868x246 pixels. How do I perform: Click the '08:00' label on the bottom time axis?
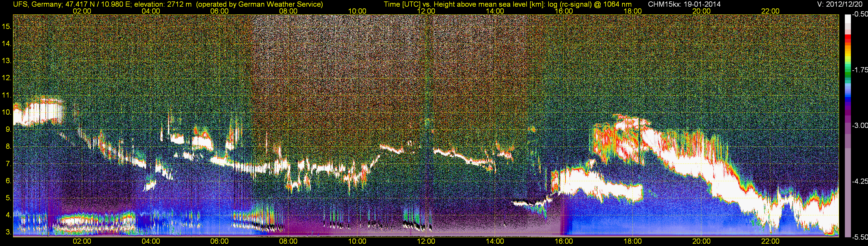pos(288,241)
